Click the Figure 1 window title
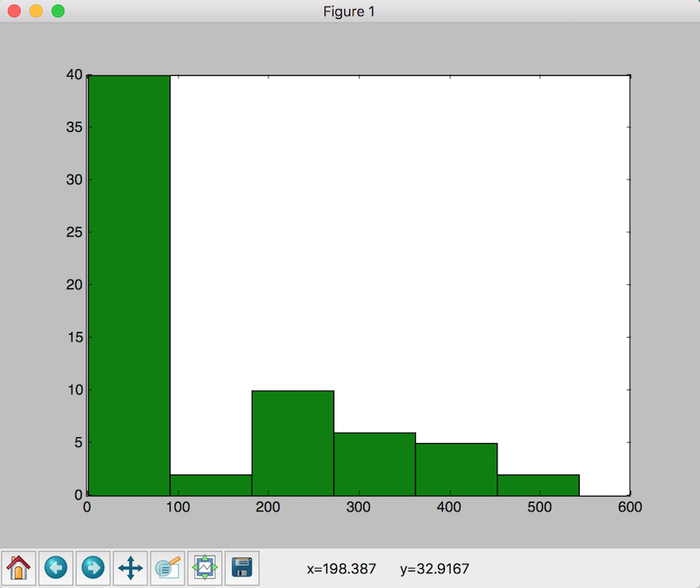Image resolution: width=700 pixels, height=588 pixels. pyautogui.click(x=349, y=12)
